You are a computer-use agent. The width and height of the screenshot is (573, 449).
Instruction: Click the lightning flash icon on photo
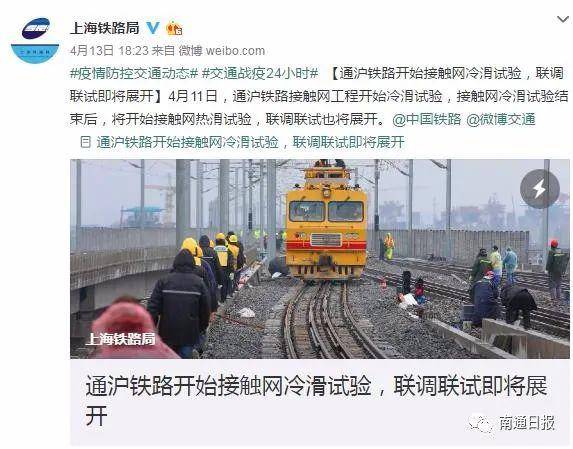(540, 189)
